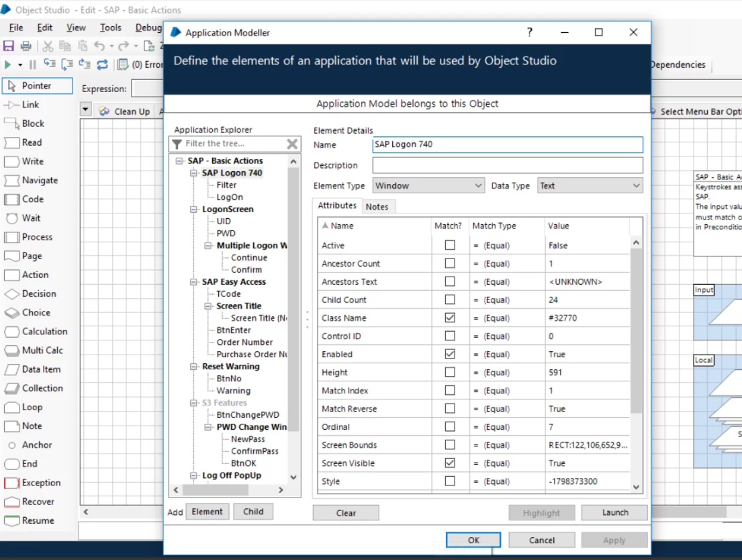Click the Paste icon in the toolbar
The width and height of the screenshot is (742, 560).
click(x=83, y=46)
